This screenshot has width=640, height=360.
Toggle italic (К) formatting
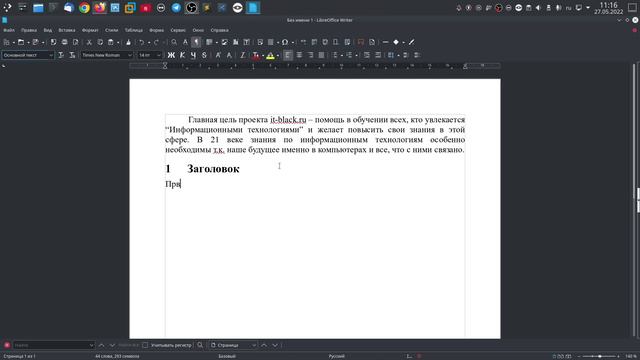(x=182, y=55)
